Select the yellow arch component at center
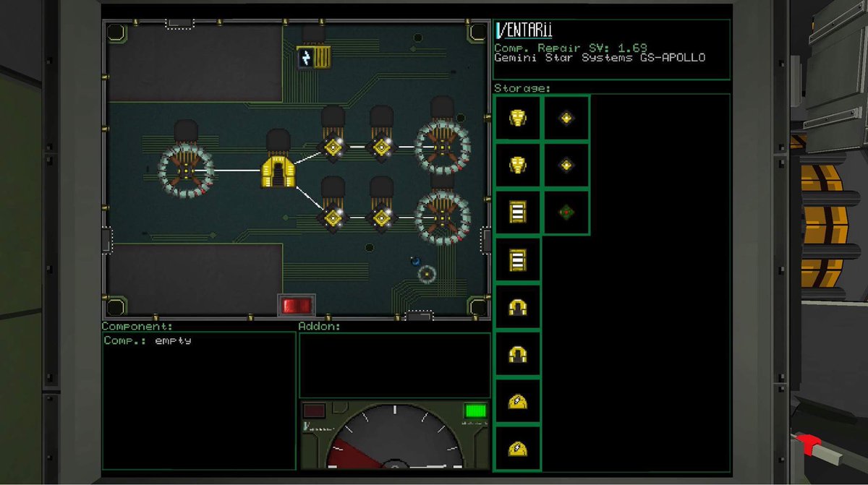 pos(278,172)
